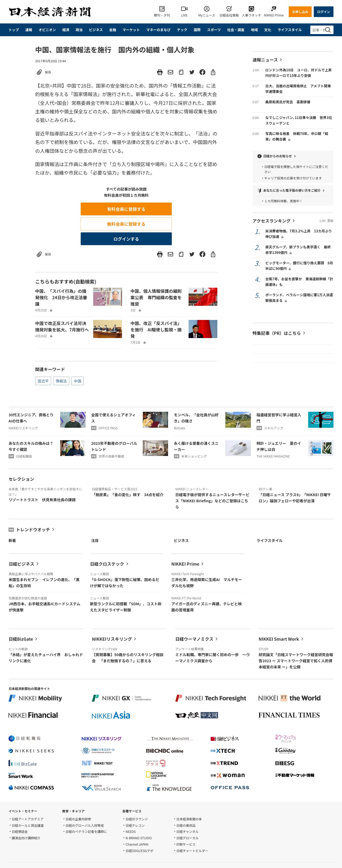The height and width of the screenshot is (868, 342).
Task: Open ranking item 楽天グループ、新プランも黒字遠く
Action: (298, 250)
